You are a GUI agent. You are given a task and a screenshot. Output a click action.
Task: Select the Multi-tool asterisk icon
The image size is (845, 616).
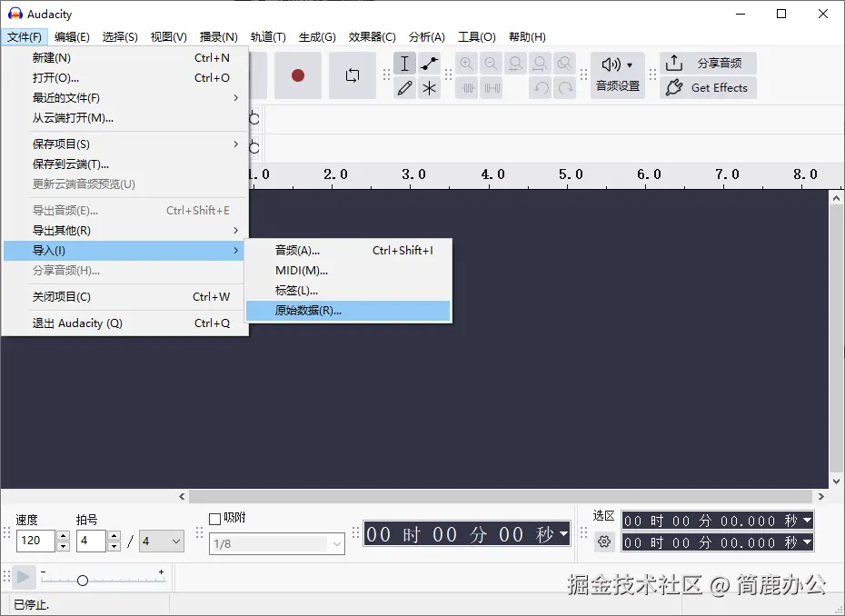(x=429, y=88)
